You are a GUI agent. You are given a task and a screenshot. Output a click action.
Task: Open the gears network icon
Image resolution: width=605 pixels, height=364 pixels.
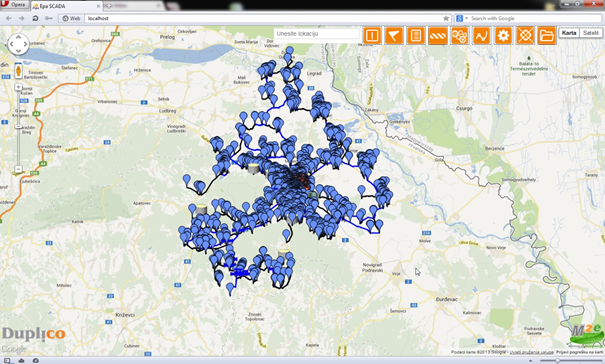[460, 36]
